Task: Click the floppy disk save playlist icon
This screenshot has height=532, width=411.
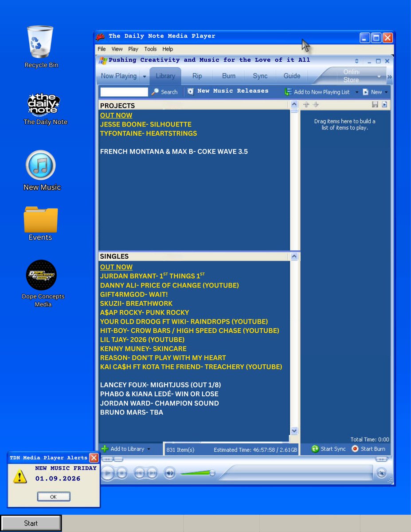Action: pyautogui.click(x=375, y=105)
